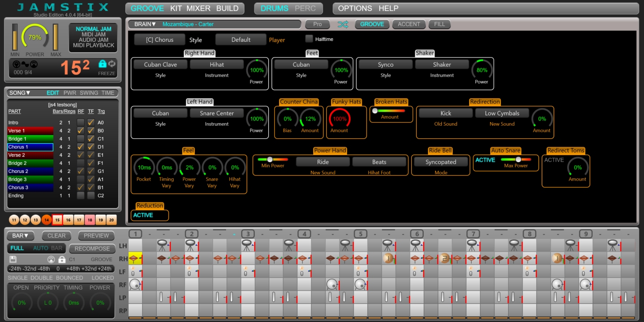Click the ride note marked 2 after beat 6

(444, 259)
